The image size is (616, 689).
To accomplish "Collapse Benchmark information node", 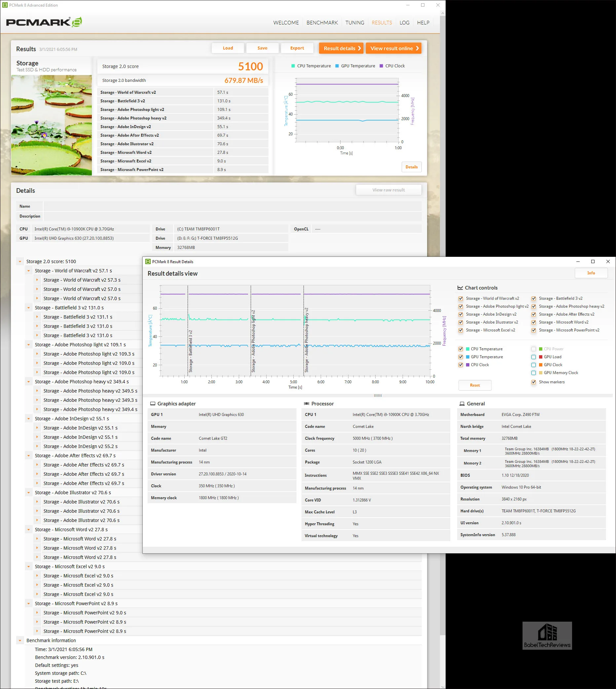I will point(20,640).
